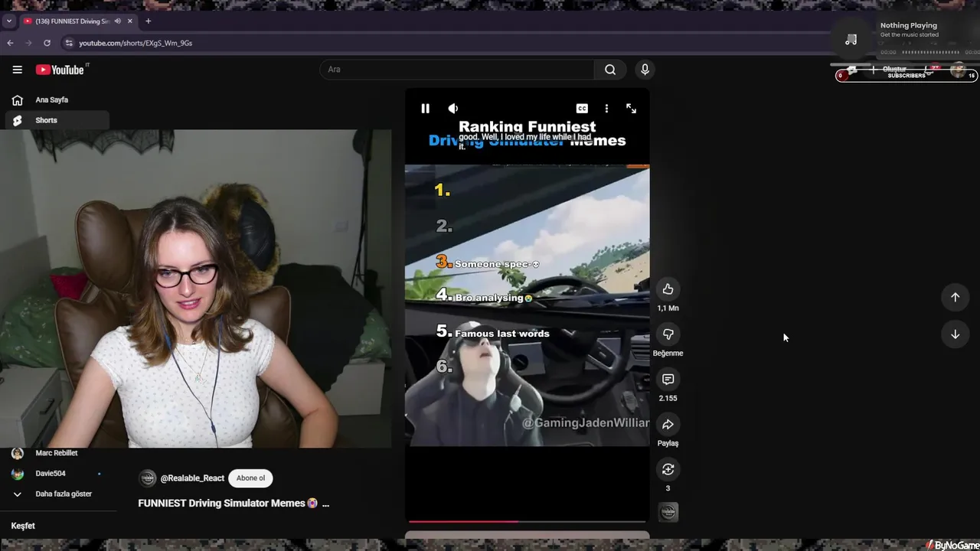Like the Short with thumbs up
Screen dimensions: 980x551
pyautogui.click(x=668, y=289)
